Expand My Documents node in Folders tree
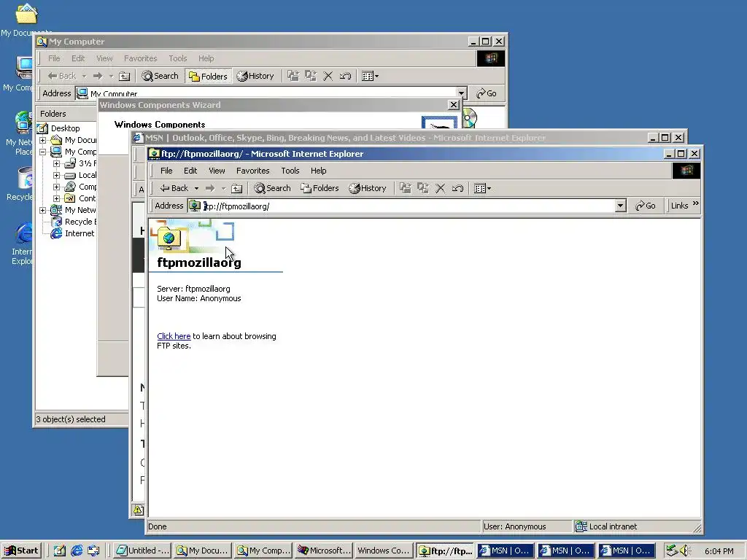The width and height of the screenshot is (747, 560). coord(42,140)
